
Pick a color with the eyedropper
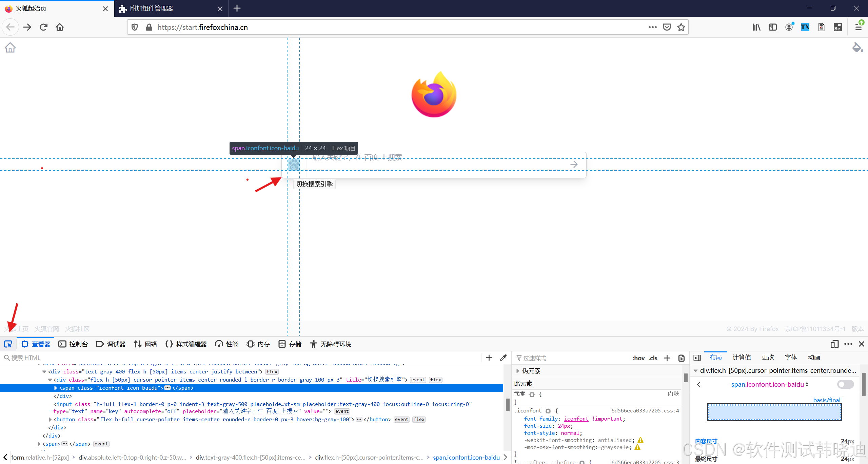click(504, 357)
